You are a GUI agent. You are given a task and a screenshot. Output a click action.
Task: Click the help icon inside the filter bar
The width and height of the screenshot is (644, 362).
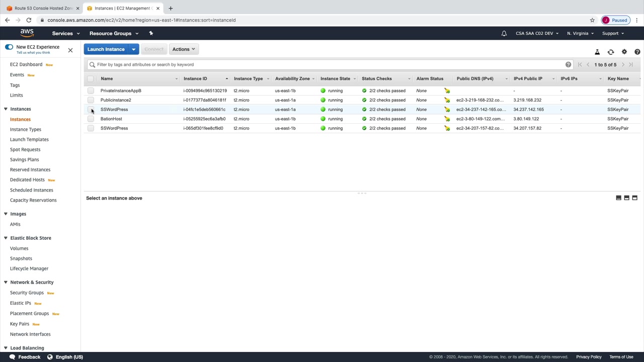(x=568, y=64)
